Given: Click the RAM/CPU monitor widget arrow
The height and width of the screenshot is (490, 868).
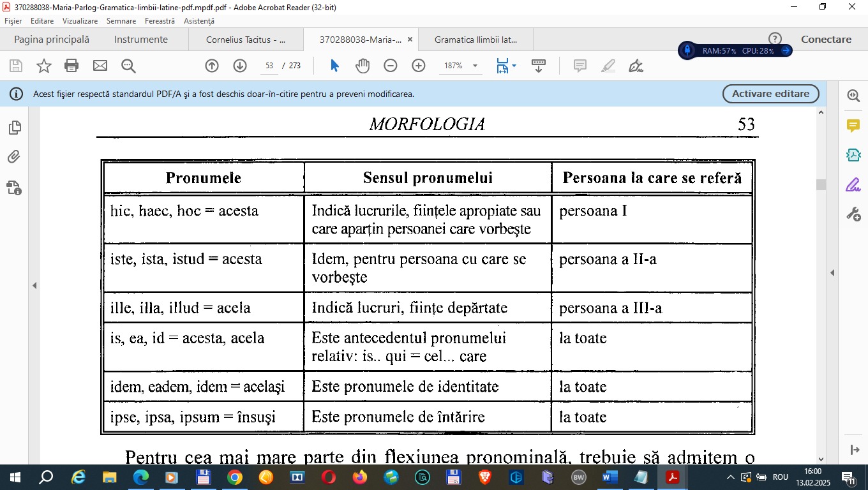Looking at the screenshot, I should coord(786,50).
